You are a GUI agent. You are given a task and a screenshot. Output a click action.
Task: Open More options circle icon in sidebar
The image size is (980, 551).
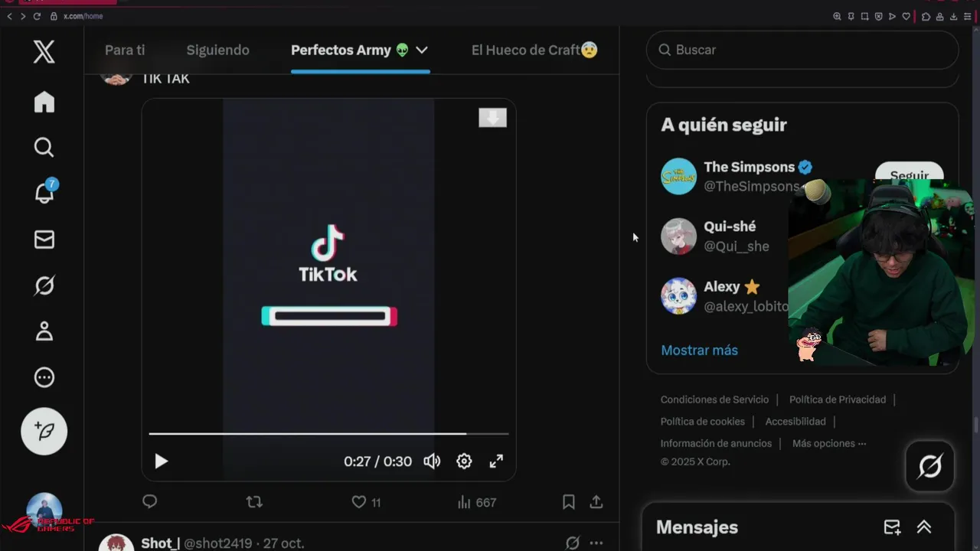pyautogui.click(x=44, y=377)
